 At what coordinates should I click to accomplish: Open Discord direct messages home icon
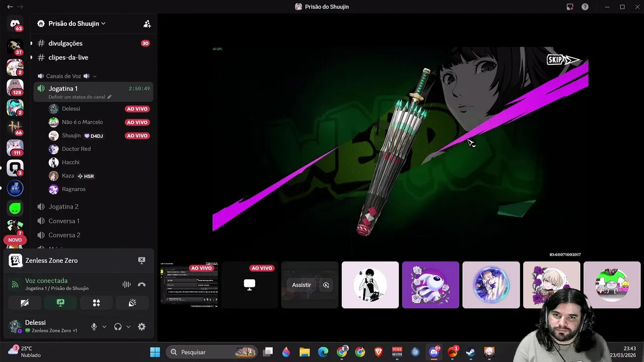point(15,24)
